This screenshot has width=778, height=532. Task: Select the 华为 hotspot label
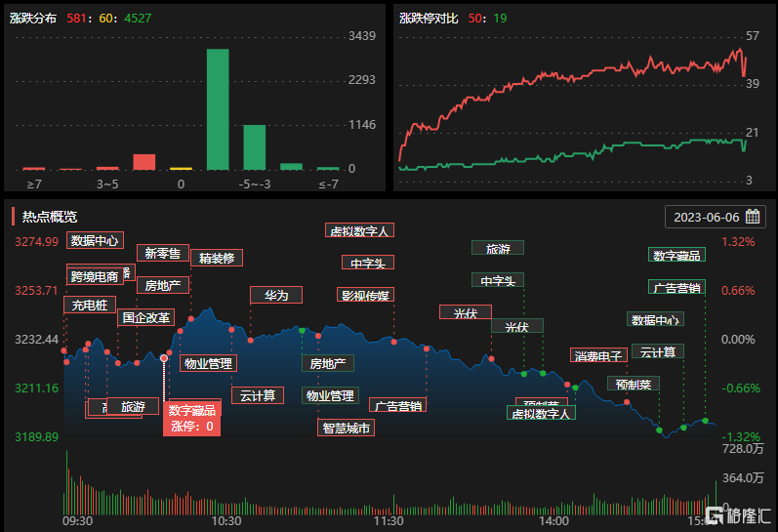click(276, 295)
